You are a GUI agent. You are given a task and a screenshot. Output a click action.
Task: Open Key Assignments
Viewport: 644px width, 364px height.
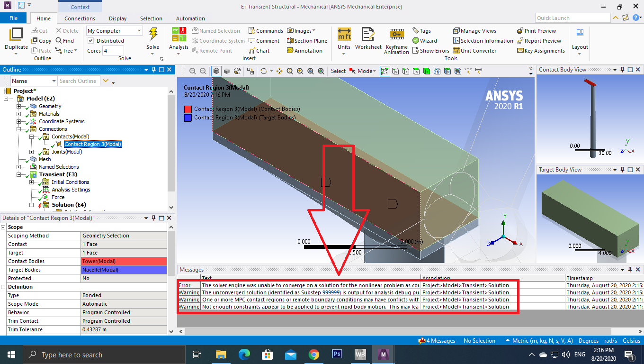point(541,51)
